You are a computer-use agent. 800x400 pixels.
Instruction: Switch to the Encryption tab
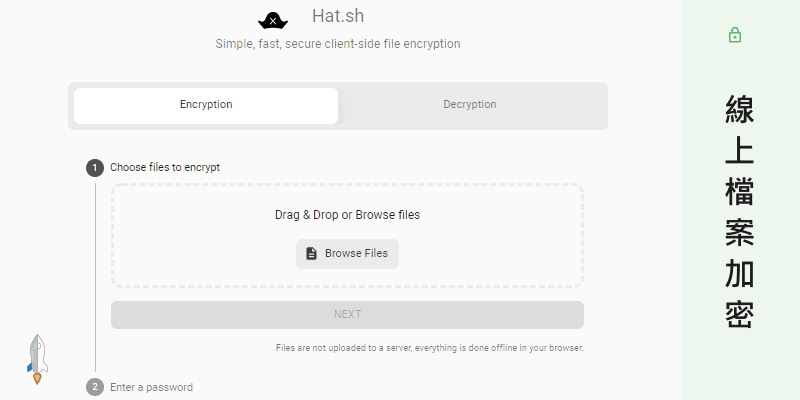pyautogui.click(x=206, y=105)
